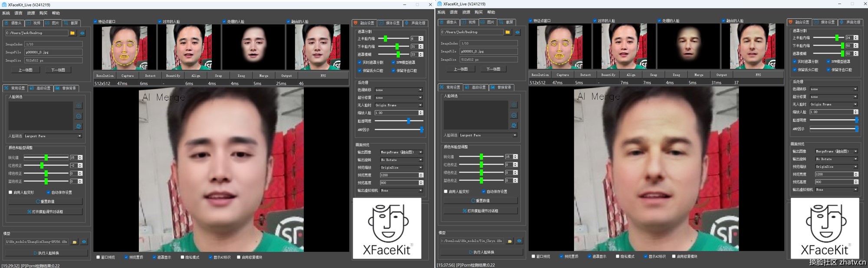Screen dimensions: 868x268
Task: Click 下一张图 button in right window
Action: [493, 69]
